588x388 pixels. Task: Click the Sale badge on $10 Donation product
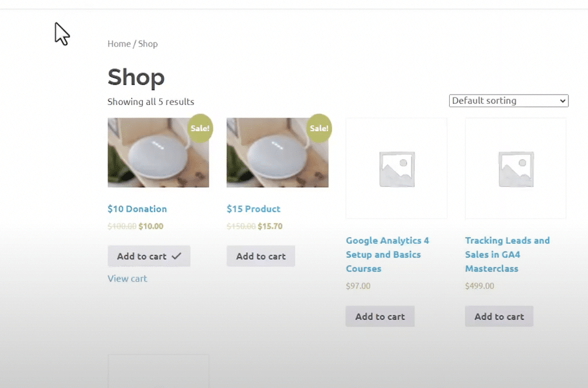click(x=200, y=128)
